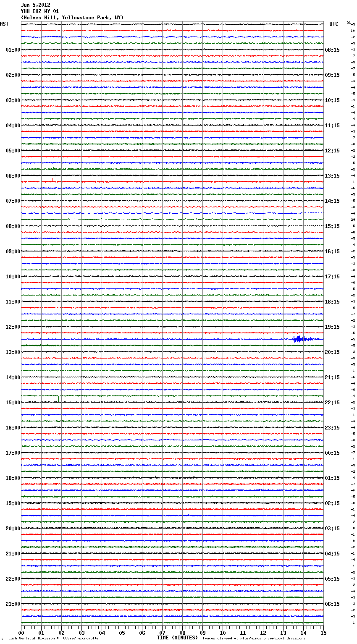This screenshot has width=357, height=644.
Task: Click the '09:15' UTC time label
Action: pos(332,75)
